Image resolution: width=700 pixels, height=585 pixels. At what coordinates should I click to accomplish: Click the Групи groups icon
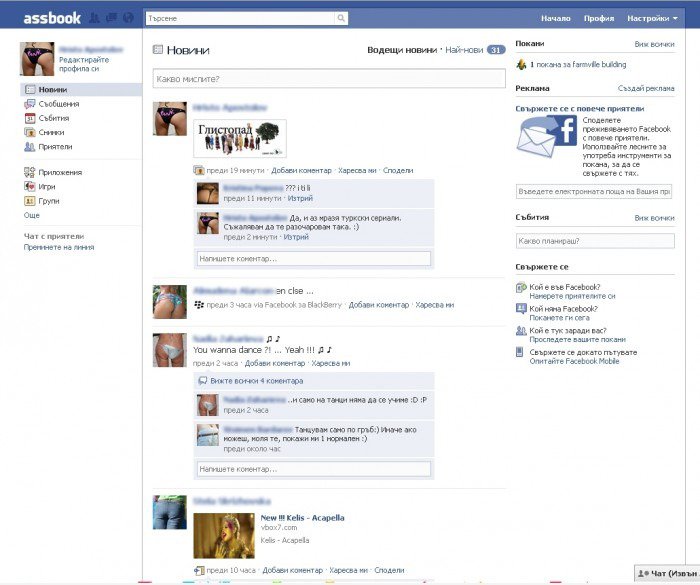point(29,201)
